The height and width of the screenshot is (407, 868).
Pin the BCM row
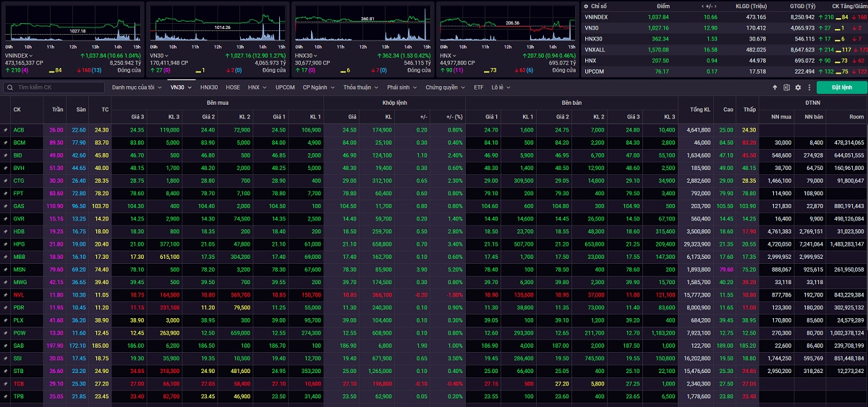5,142
